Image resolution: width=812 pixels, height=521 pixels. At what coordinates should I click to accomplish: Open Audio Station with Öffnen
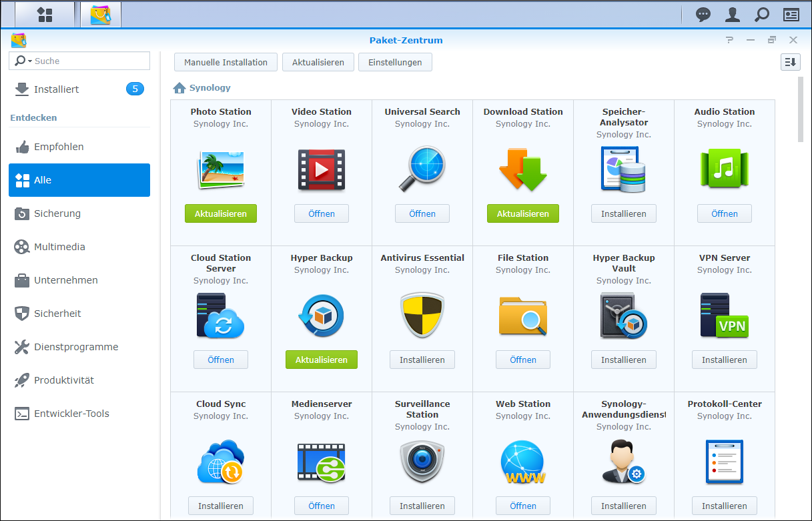(x=725, y=213)
